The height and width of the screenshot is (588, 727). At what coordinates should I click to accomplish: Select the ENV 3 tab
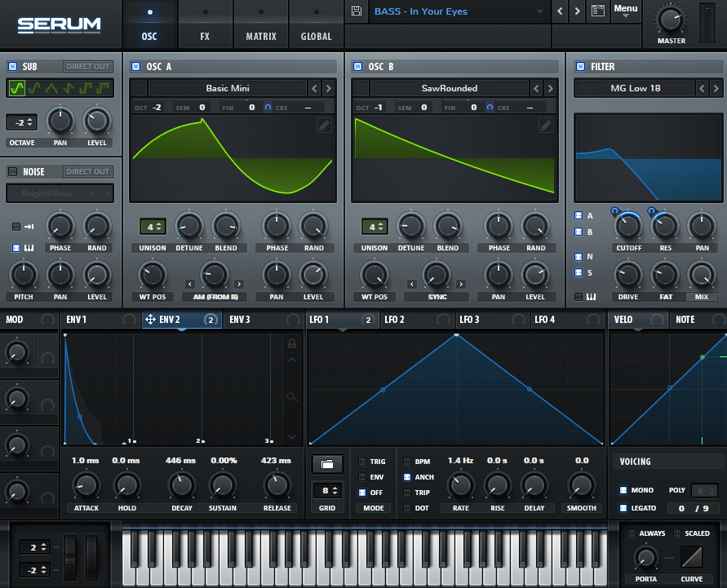click(264, 320)
